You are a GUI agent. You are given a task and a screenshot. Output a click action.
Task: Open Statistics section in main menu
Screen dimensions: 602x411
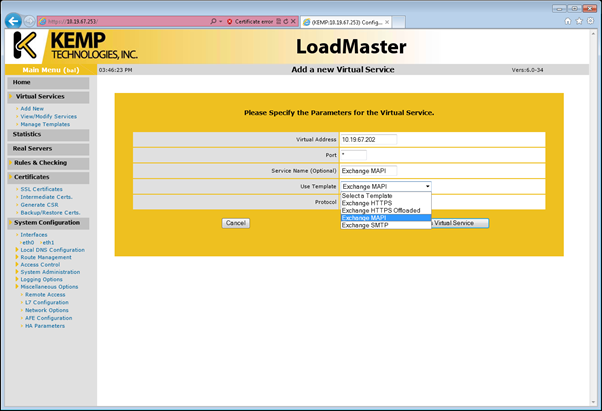tap(27, 133)
